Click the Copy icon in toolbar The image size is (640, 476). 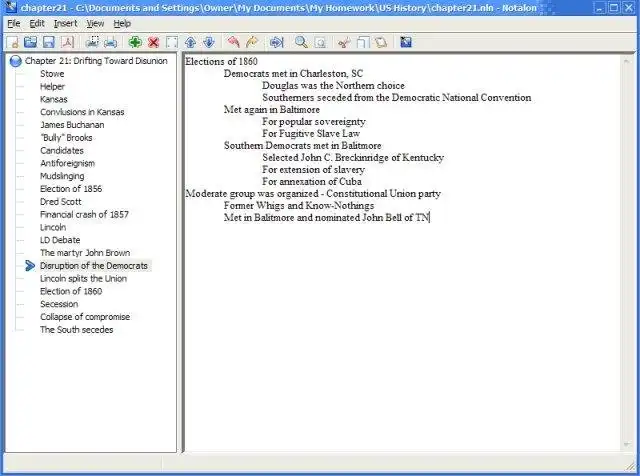pos(362,42)
